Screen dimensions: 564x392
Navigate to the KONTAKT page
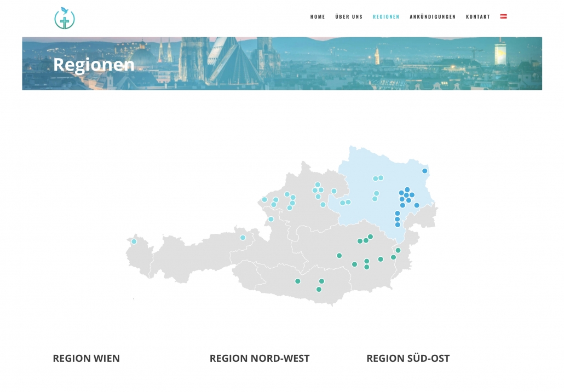[477, 16]
